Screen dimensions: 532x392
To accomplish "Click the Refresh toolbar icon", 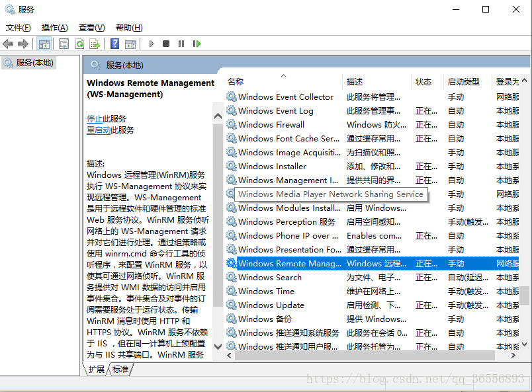I will click(x=79, y=44).
